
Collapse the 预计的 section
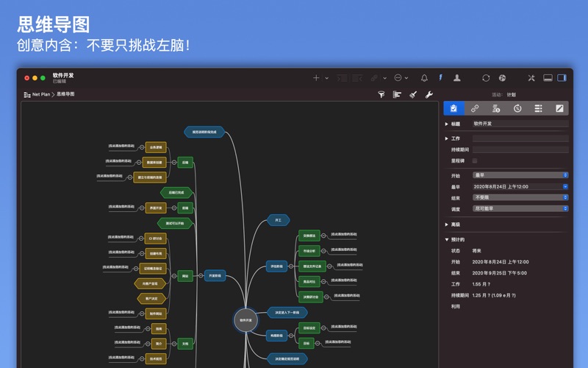447,240
